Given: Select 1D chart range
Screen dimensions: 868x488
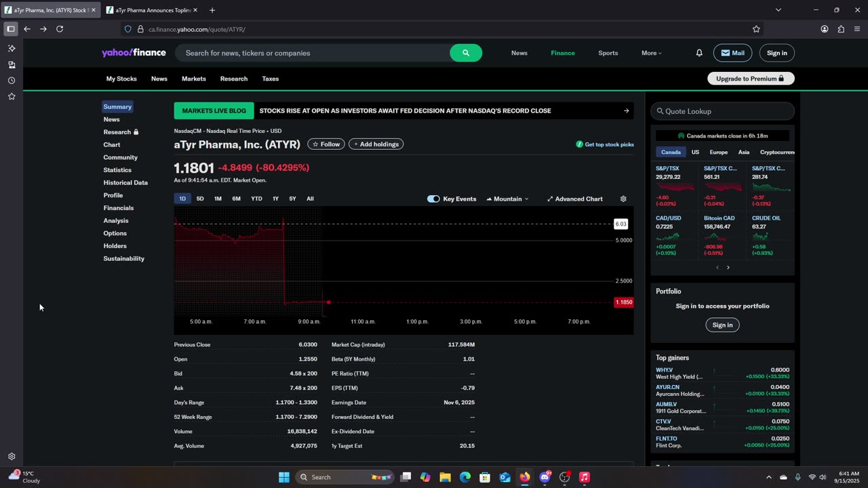Looking at the screenshot, I should point(182,199).
